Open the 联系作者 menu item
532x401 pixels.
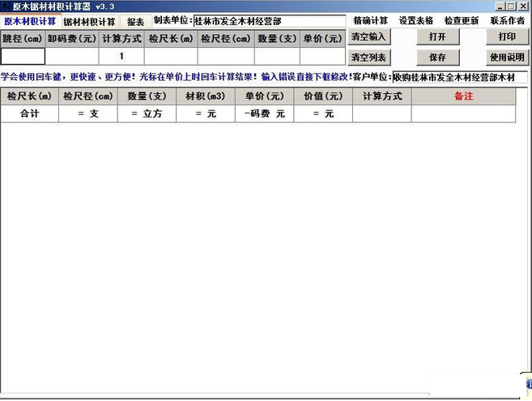tap(507, 20)
